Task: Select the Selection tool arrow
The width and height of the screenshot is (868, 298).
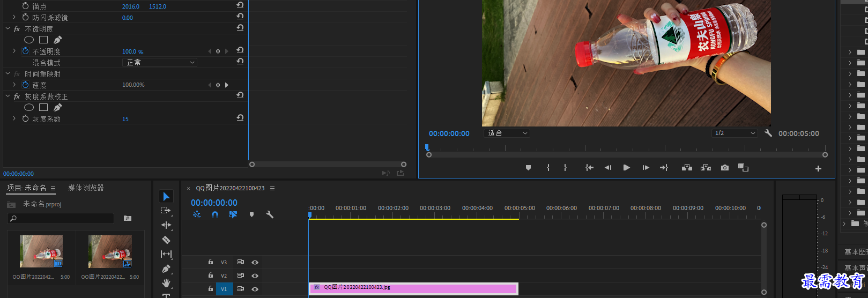Action: coord(166,197)
